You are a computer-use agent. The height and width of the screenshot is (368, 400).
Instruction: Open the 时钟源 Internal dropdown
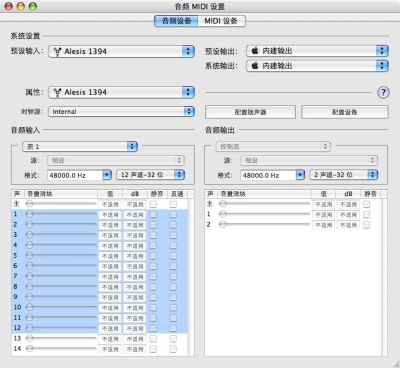(121, 111)
